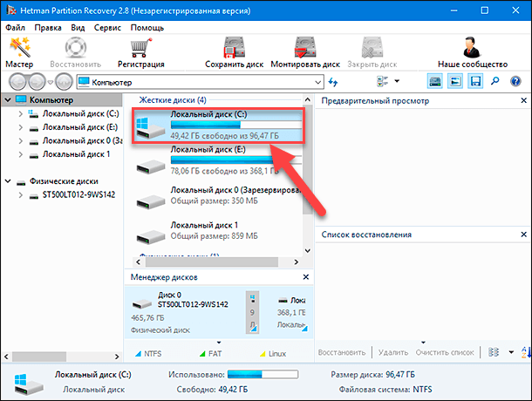Open recovery list view dropdown arrow
Viewport: 532px width, 401px height.
pyautogui.click(x=511, y=352)
